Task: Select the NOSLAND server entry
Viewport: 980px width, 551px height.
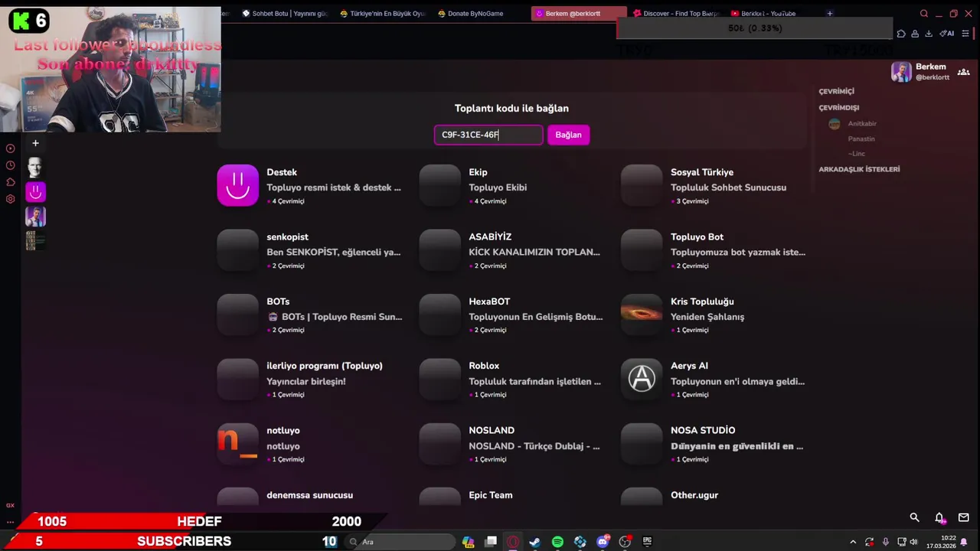Action: tap(514, 444)
